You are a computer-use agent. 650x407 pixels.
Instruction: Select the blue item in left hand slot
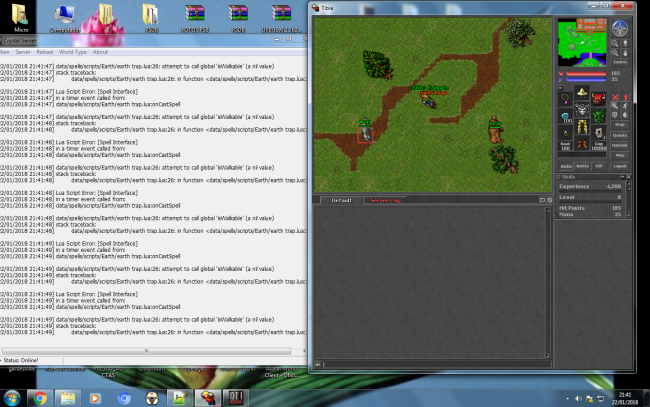[x=565, y=116]
